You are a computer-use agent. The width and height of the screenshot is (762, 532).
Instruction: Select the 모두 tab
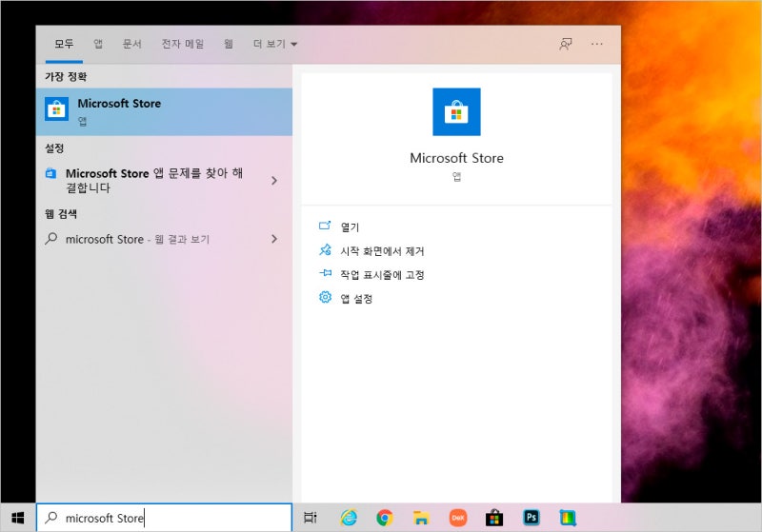[64, 44]
